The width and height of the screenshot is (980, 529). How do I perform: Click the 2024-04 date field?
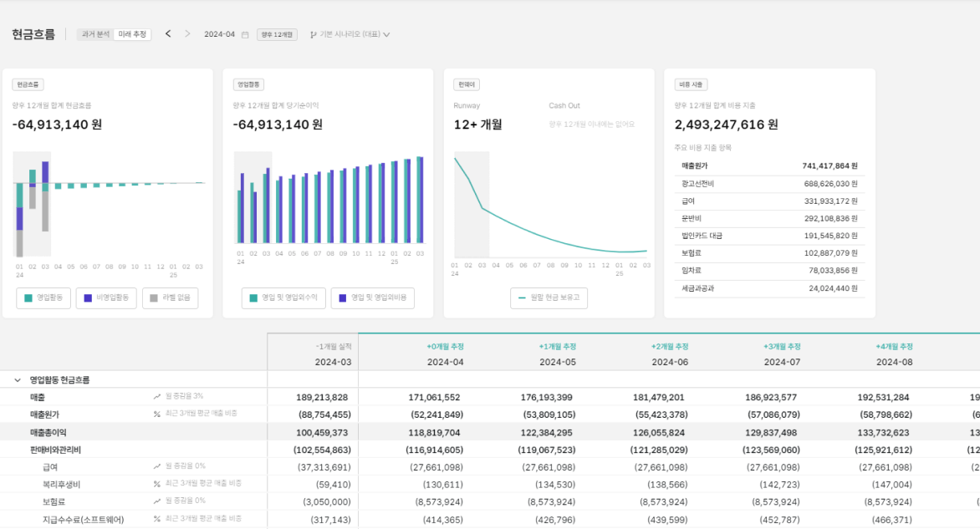pyautogui.click(x=219, y=34)
